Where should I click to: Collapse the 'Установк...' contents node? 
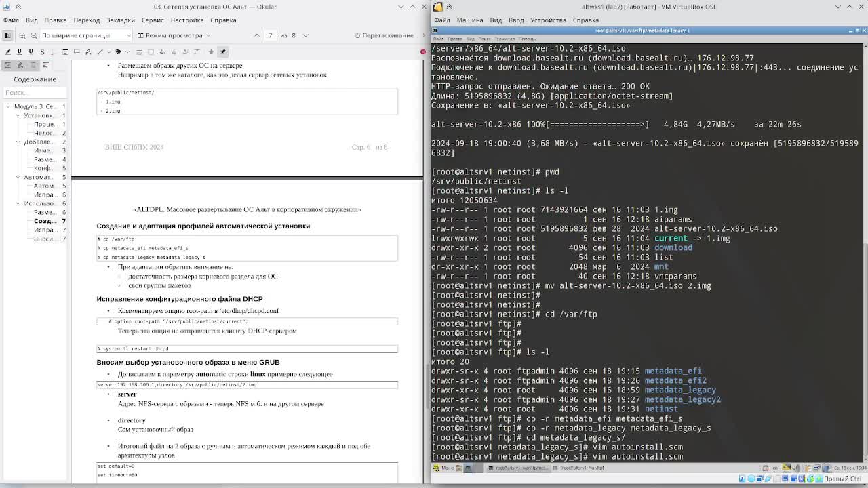(x=19, y=115)
